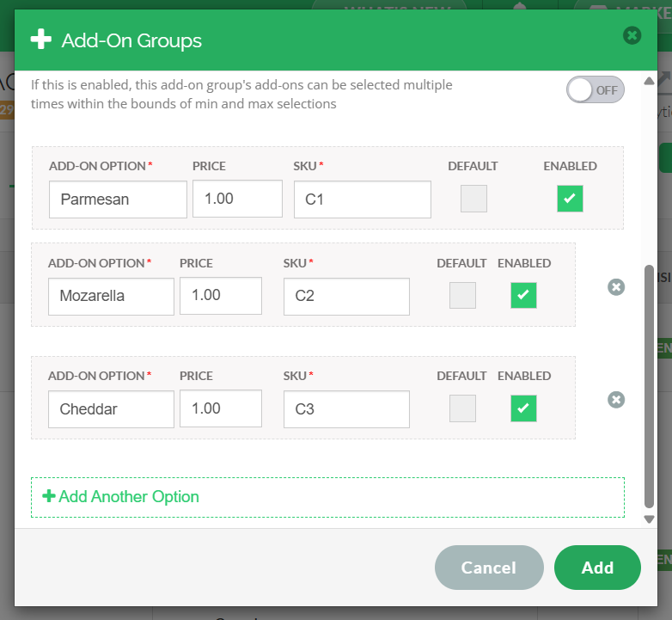Uncheck the Enabled box for Cheddar

coord(523,408)
